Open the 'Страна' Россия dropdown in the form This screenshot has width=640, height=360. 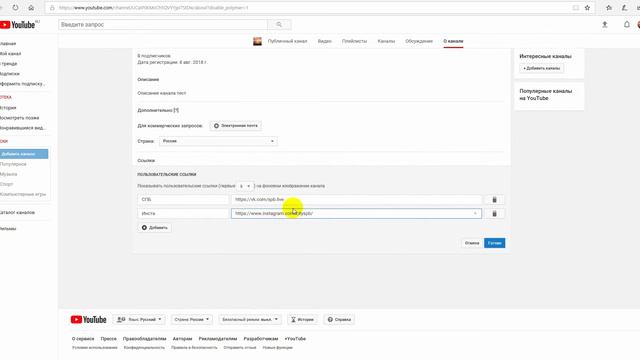click(218, 141)
